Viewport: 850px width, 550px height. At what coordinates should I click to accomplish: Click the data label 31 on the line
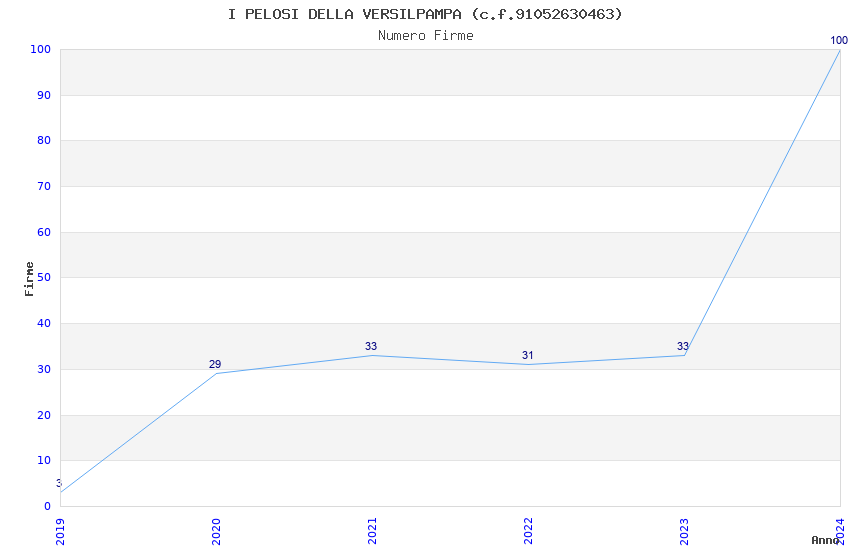tap(528, 356)
